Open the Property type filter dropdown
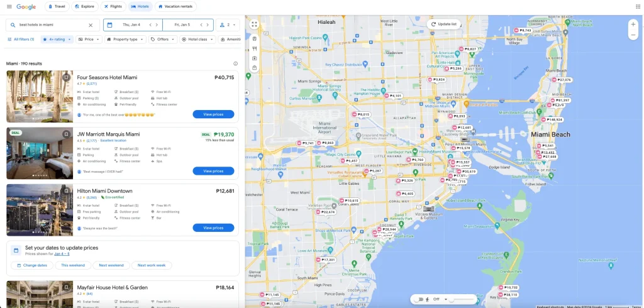 (125, 40)
